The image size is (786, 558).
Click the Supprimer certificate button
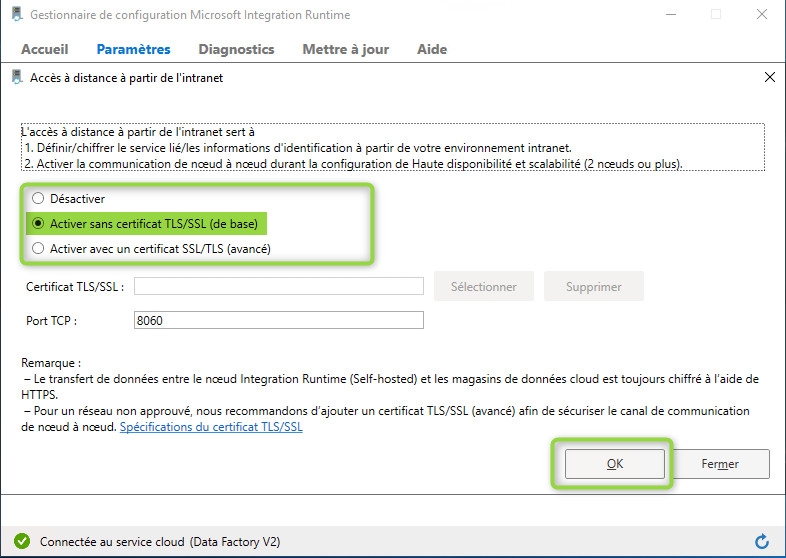594,286
